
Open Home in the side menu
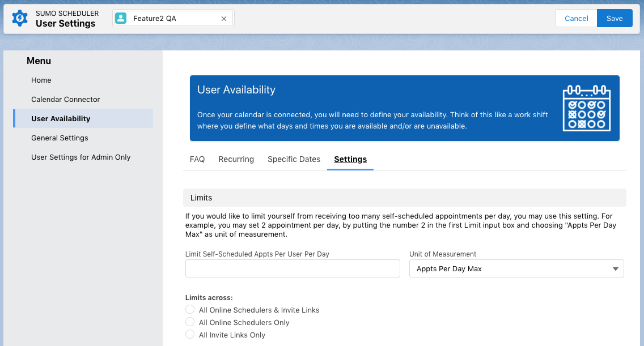click(x=41, y=80)
